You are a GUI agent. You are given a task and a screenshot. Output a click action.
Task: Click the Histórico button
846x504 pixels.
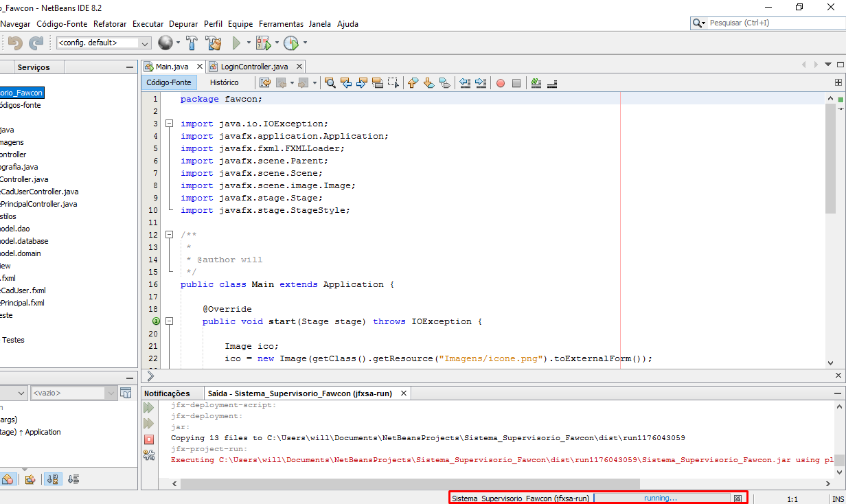[227, 82]
